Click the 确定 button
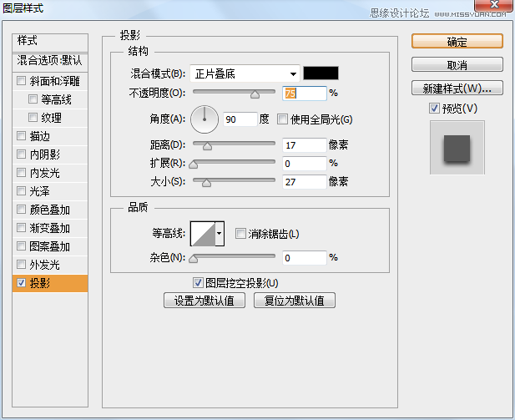Screen dimensions: 515x420 click(457, 42)
